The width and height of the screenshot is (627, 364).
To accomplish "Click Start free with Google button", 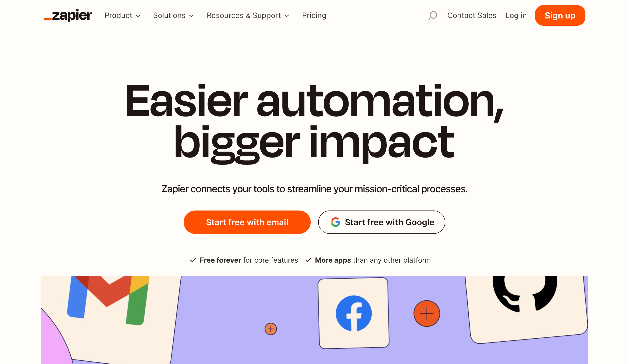I will pos(381,222).
